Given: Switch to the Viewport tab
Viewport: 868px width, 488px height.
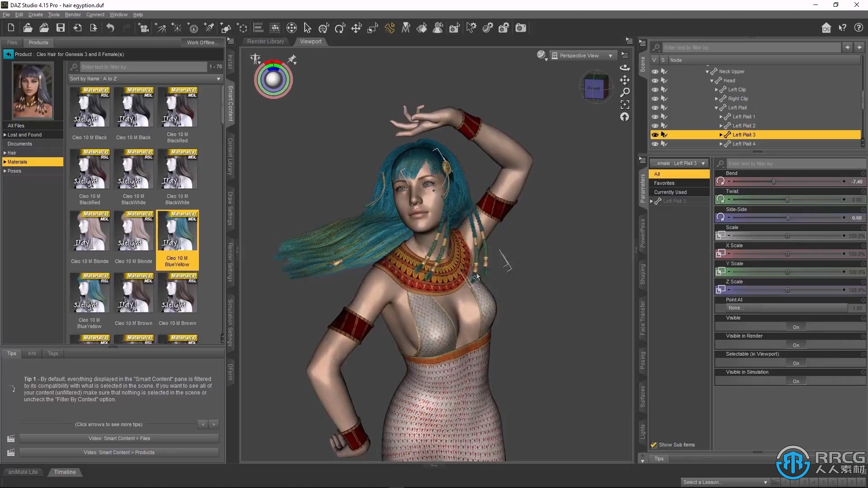Looking at the screenshot, I should (310, 41).
